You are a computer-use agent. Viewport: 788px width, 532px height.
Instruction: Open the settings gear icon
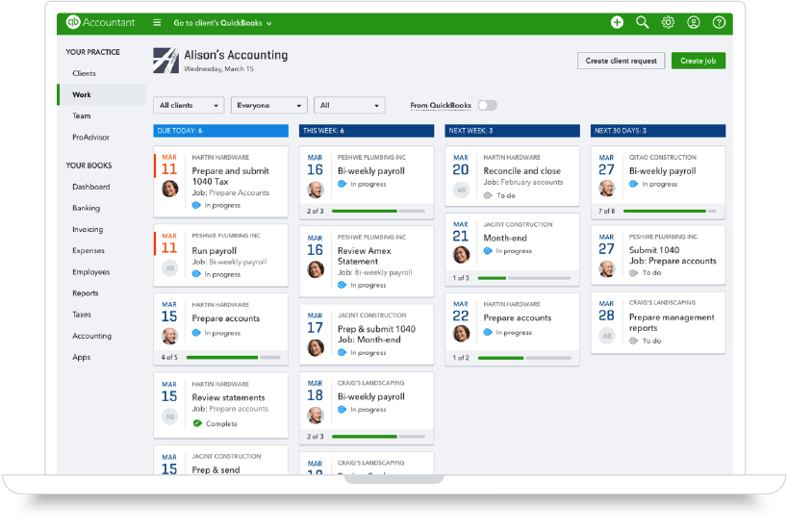point(668,22)
